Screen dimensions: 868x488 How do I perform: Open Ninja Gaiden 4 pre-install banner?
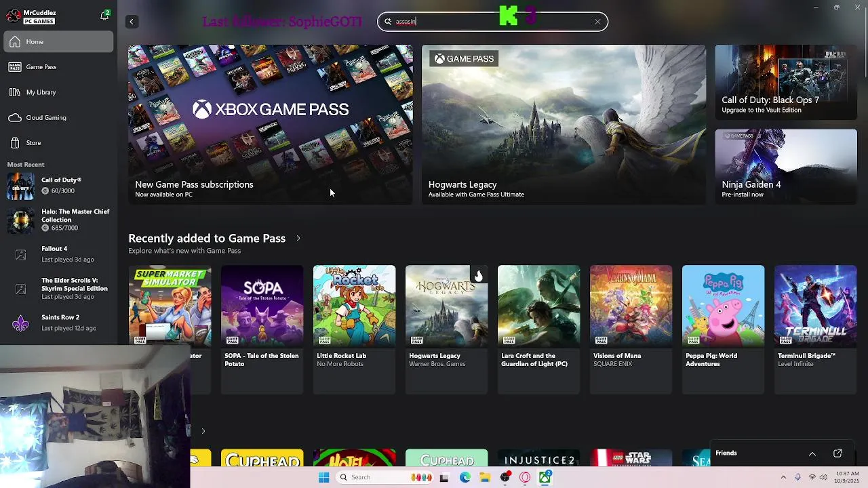(786, 167)
